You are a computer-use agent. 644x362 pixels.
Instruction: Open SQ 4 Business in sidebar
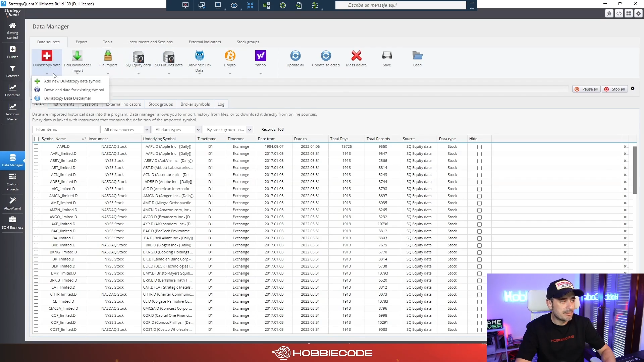click(12, 223)
